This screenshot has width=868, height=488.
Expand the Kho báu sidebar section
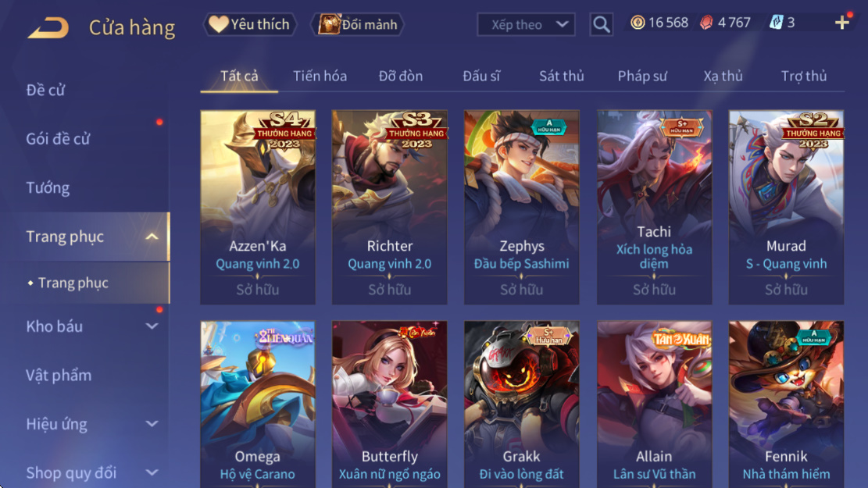(152, 326)
